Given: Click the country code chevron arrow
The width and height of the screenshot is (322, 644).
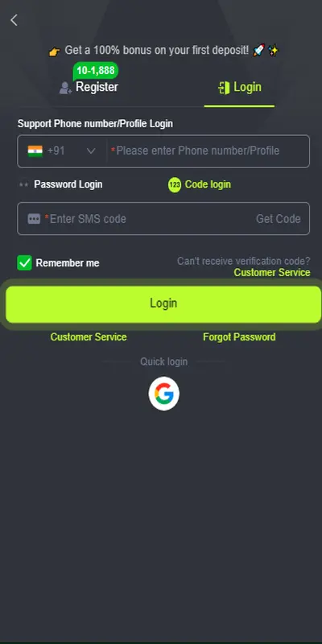Looking at the screenshot, I should (x=91, y=151).
